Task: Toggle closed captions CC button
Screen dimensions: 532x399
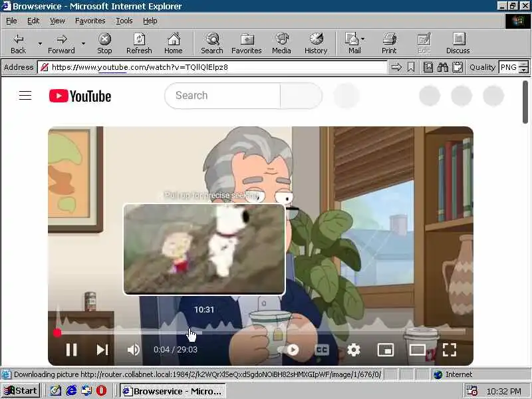Action: (x=322, y=350)
